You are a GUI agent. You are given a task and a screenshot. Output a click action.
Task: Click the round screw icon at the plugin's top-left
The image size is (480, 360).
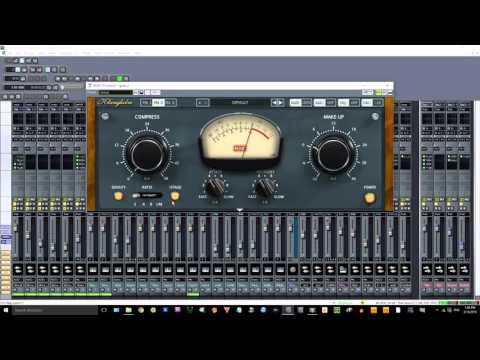pyautogui.click(x=105, y=116)
